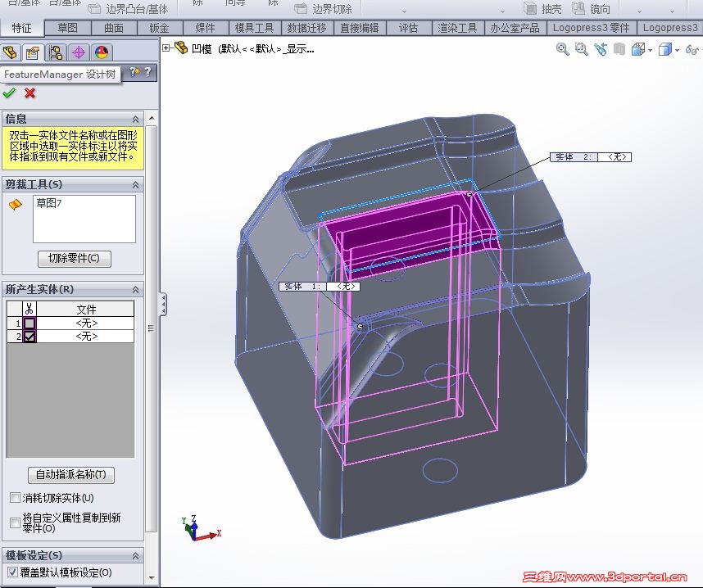Screen dimensions: 703x588
Task: Open detailed help icon beside question mark
Action: (x=134, y=72)
